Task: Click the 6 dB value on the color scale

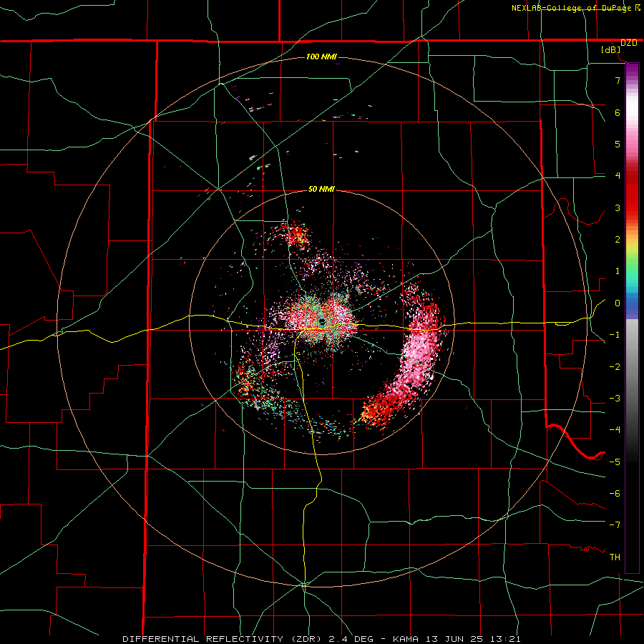Action: point(618,112)
